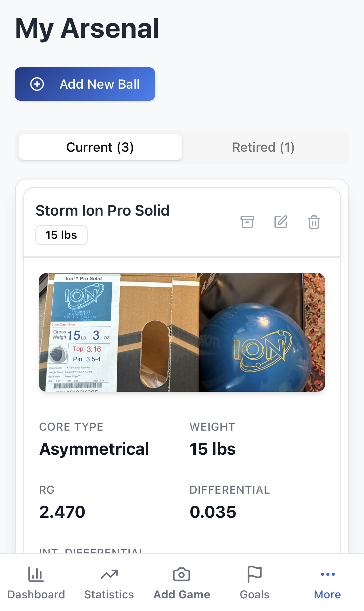Edit the Storm Ion Pro Solid ball
Screen dimensions: 364x611
coord(281,222)
